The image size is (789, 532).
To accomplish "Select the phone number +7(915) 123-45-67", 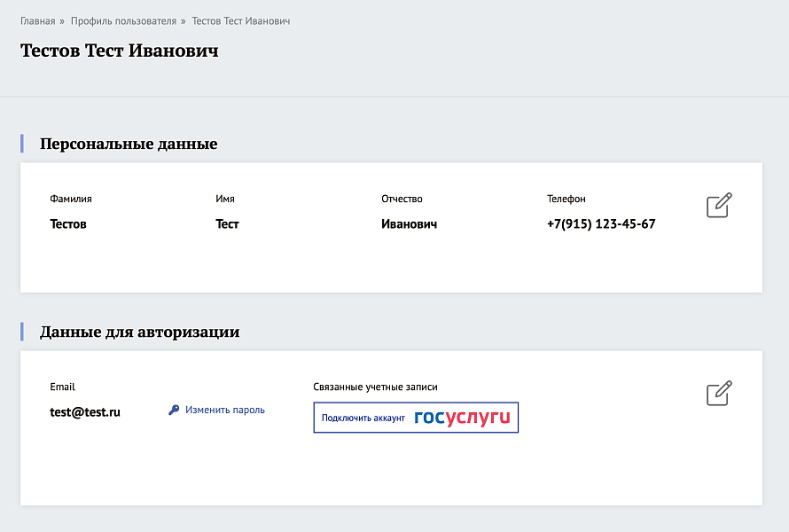I will pos(601,223).
